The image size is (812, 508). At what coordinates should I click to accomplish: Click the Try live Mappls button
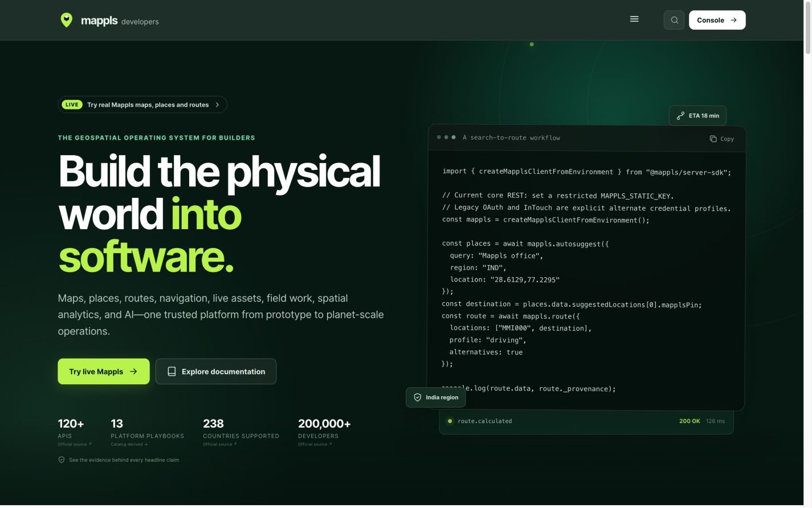pos(104,372)
